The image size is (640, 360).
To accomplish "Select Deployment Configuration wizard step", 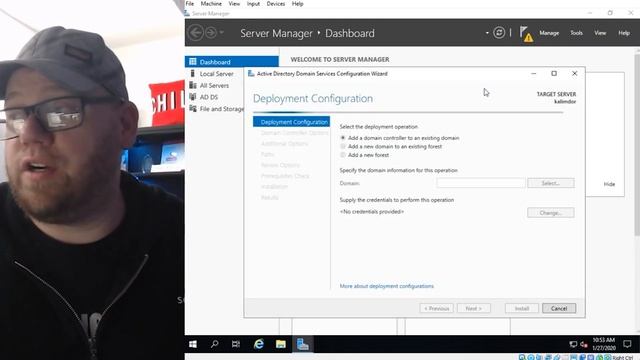I will click(291, 122).
